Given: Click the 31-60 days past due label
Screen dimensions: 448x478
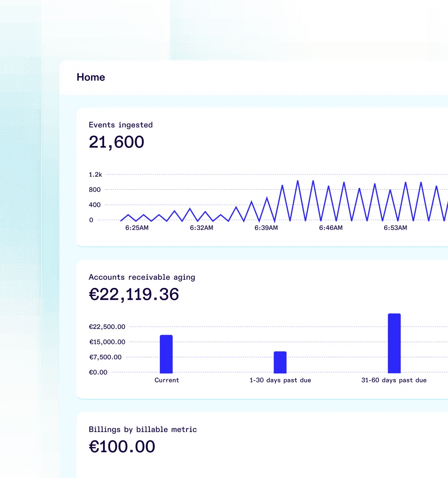Looking at the screenshot, I should click(x=394, y=380).
